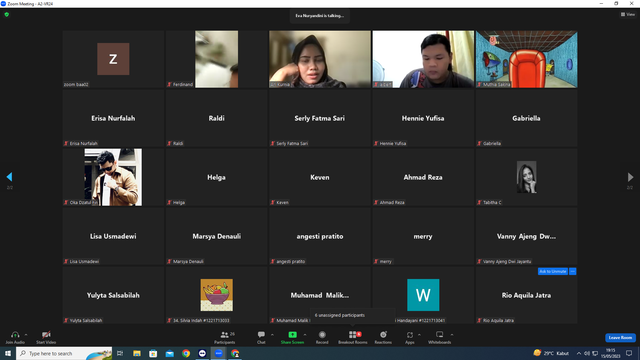
Task: Turn on camera with Start Video
Action: pos(46,337)
